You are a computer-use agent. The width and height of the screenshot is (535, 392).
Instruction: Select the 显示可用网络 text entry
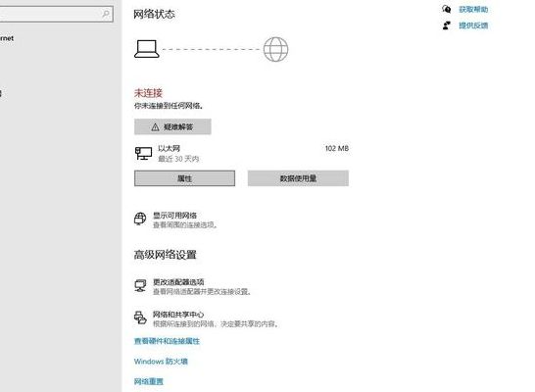174,216
